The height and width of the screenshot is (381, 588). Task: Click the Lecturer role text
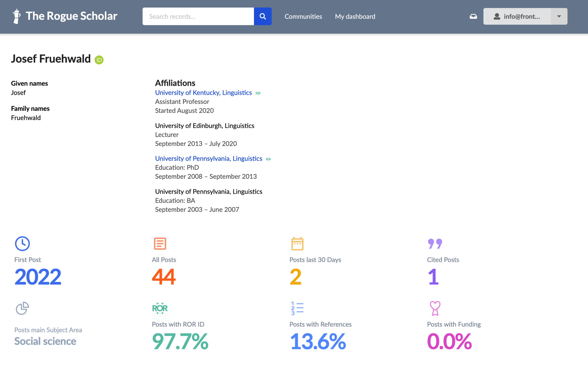(x=167, y=135)
